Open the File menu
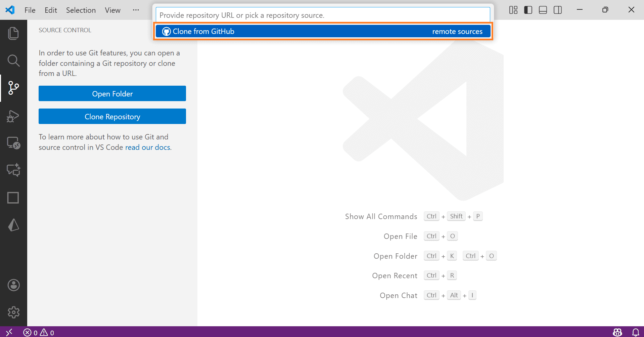This screenshot has height=337, width=644. coord(30,10)
